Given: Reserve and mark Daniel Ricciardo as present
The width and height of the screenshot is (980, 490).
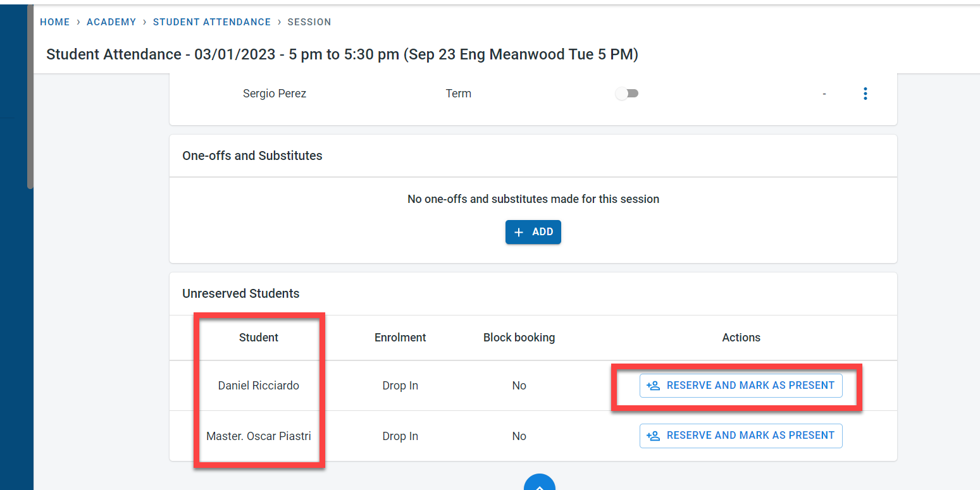Looking at the screenshot, I should pos(741,386).
